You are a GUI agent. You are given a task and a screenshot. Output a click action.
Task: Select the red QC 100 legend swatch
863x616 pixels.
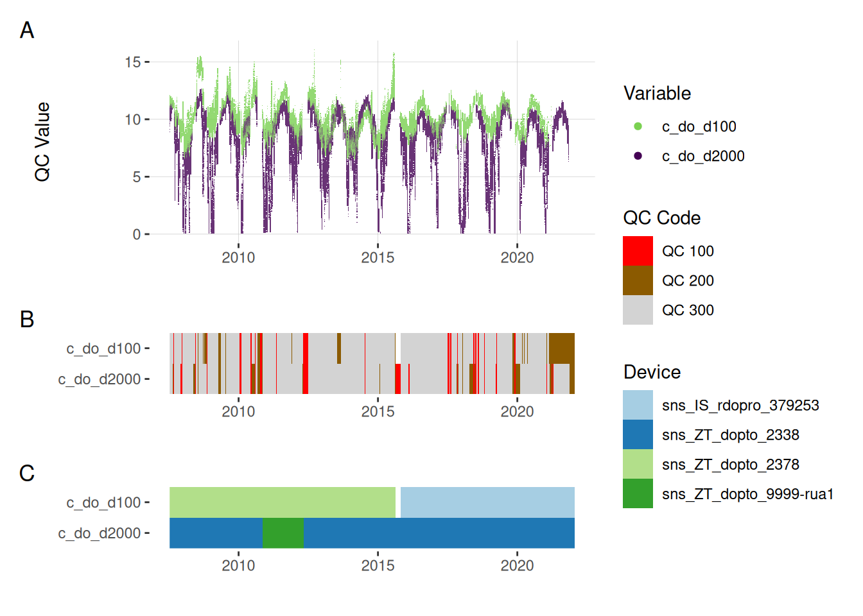(638, 251)
